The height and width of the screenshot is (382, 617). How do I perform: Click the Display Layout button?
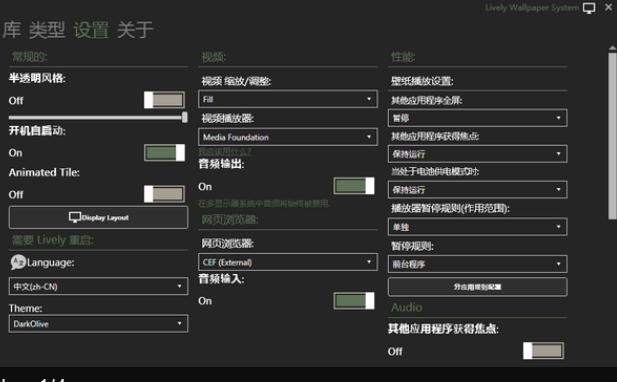coord(98,218)
